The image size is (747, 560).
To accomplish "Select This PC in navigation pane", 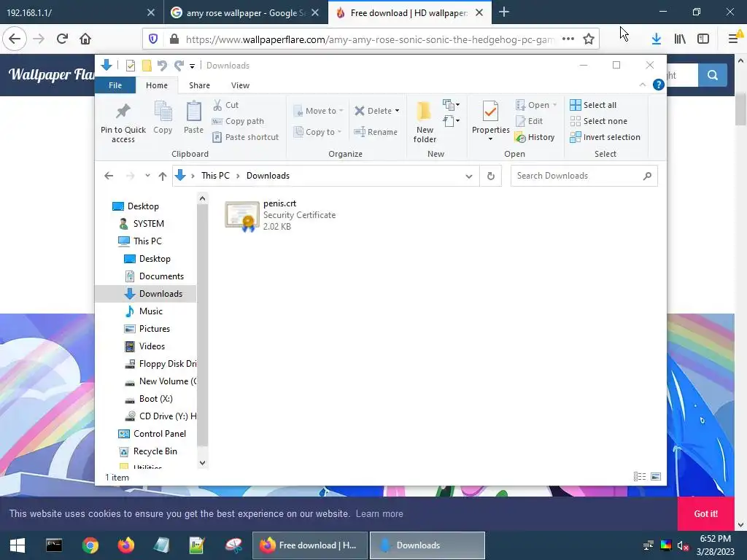I will point(147,241).
